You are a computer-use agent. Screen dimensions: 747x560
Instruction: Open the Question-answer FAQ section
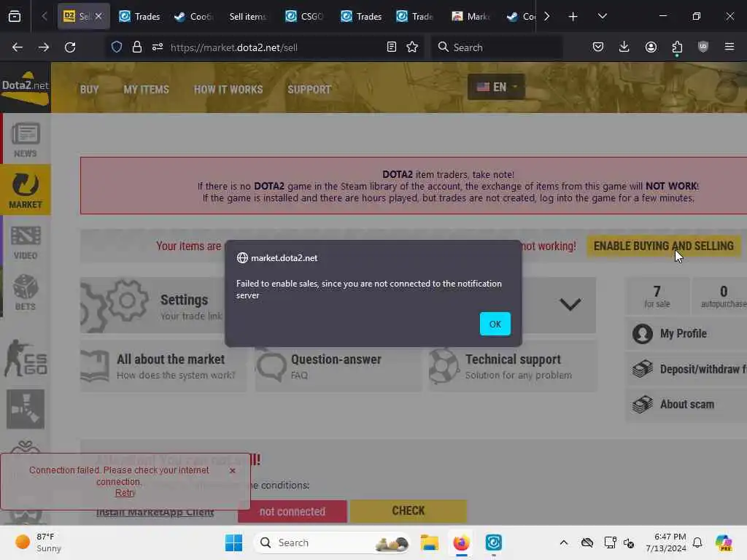(338, 366)
